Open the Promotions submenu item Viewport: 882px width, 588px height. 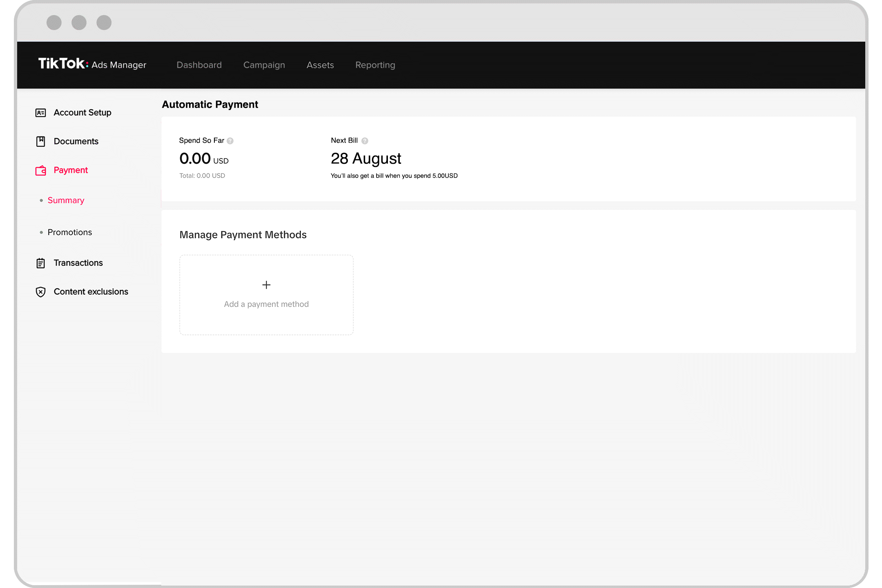point(69,232)
